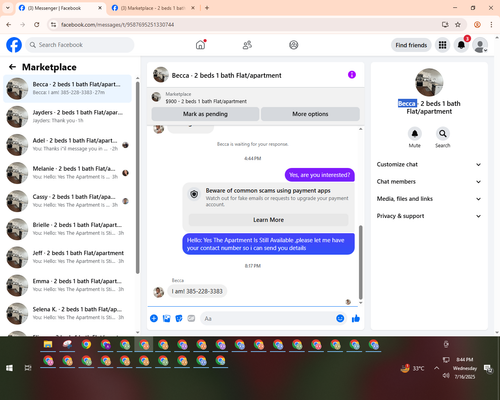Screen dimensions: 500x400
Task: Open the Windows notification center
Action: [x=488, y=368]
